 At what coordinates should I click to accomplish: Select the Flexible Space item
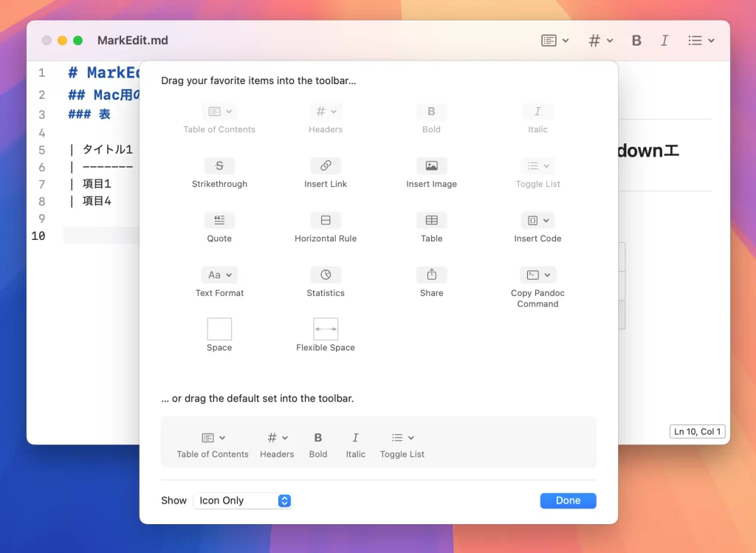point(326,329)
